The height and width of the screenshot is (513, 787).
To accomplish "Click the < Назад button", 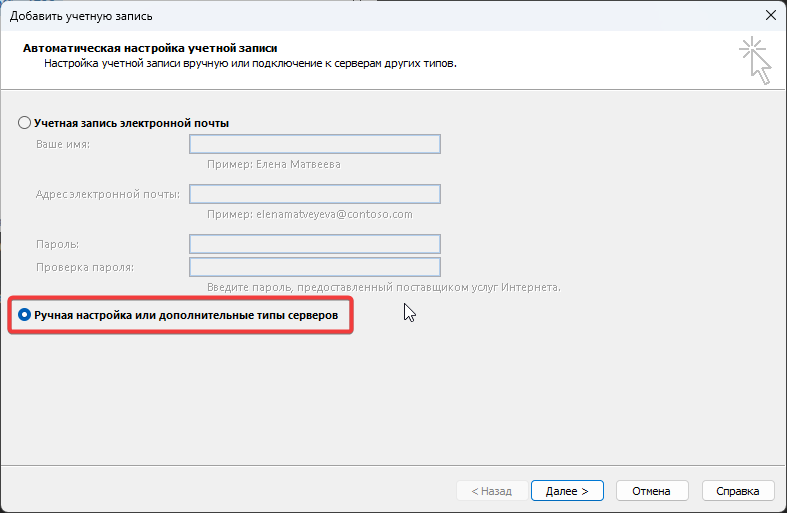I will [x=485, y=491].
